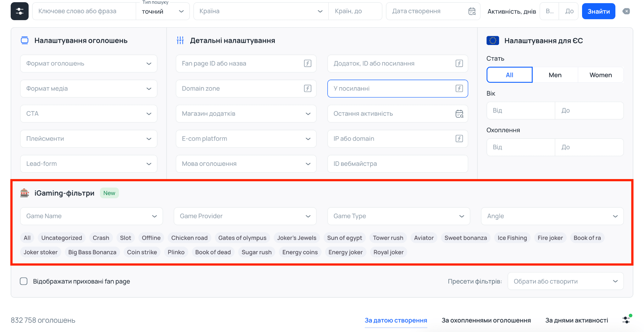Select the Chicken road chip
Image resolution: width=644 pixels, height=332 pixels.
click(x=189, y=238)
